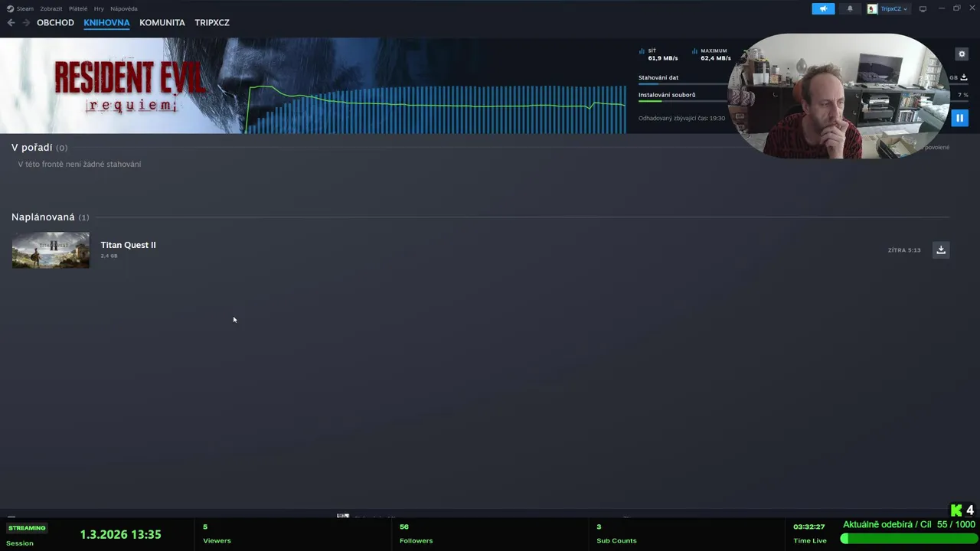
Task: Open the Zobrazit menu
Action: coord(51,8)
